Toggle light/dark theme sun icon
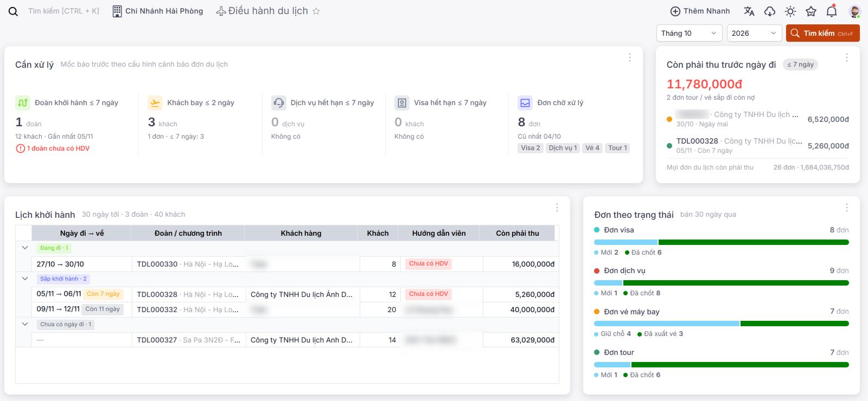868x401 pixels. click(x=790, y=11)
